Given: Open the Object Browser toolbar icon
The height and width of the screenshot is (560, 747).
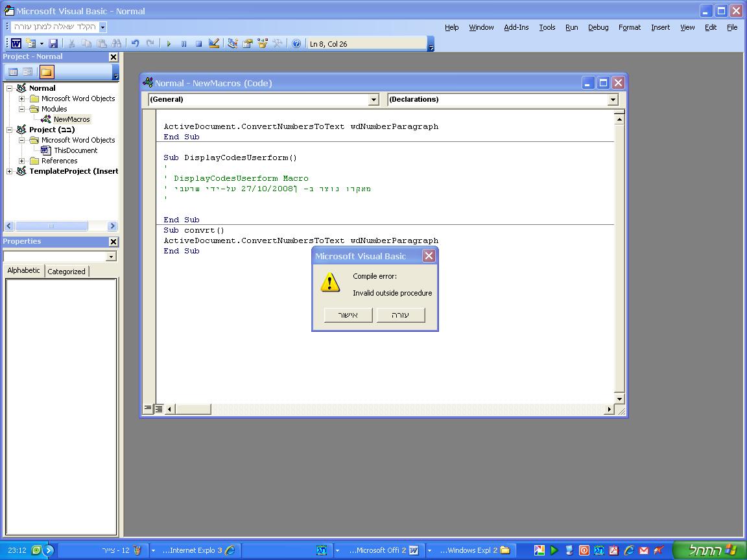Looking at the screenshot, I should pyautogui.click(x=263, y=43).
